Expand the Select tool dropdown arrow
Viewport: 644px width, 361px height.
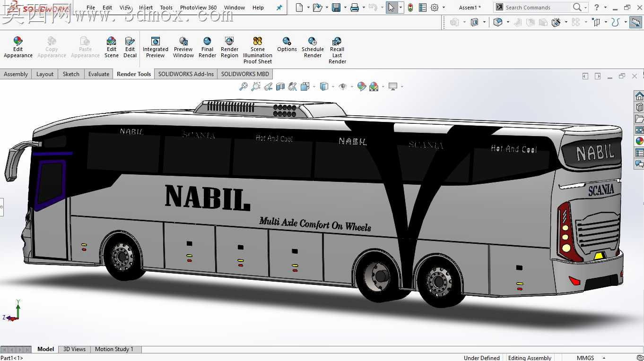pos(400,8)
